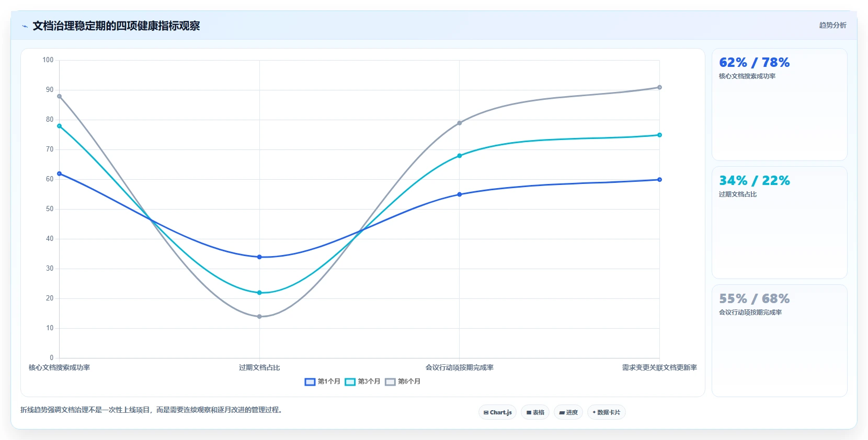The image size is (868, 440).
Task: Click the 第1个月 point at 需求变更关联文档更新率
Action: point(659,180)
